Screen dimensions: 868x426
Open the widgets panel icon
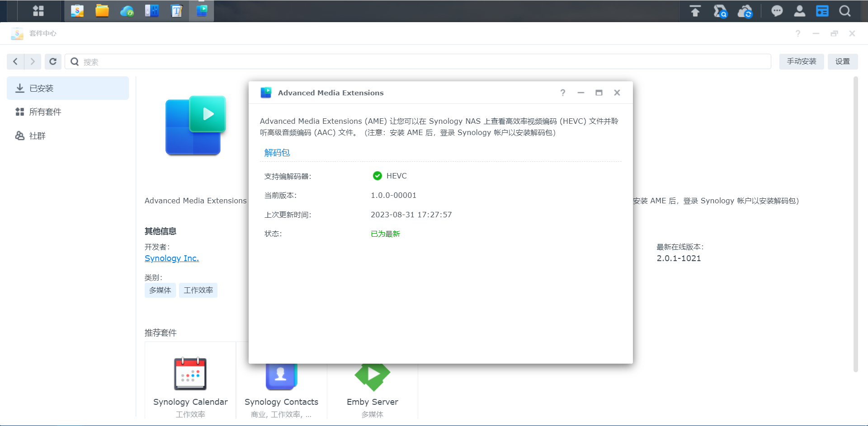822,11
